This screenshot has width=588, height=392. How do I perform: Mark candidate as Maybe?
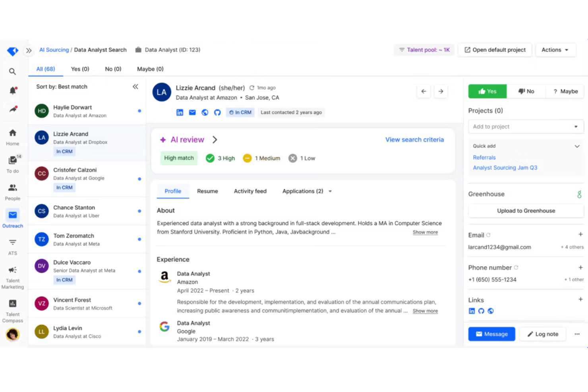click(x=565, y=91)
